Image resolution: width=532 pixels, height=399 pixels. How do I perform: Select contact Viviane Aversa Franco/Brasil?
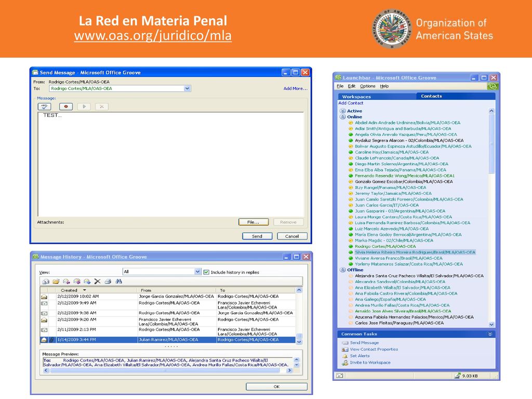(x=398, y=258)
